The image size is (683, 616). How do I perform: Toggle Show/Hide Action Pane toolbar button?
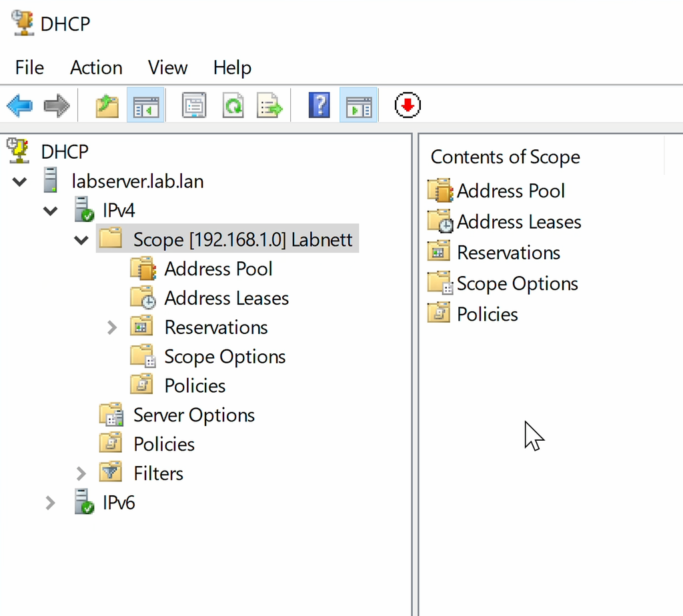coord(358,105)
